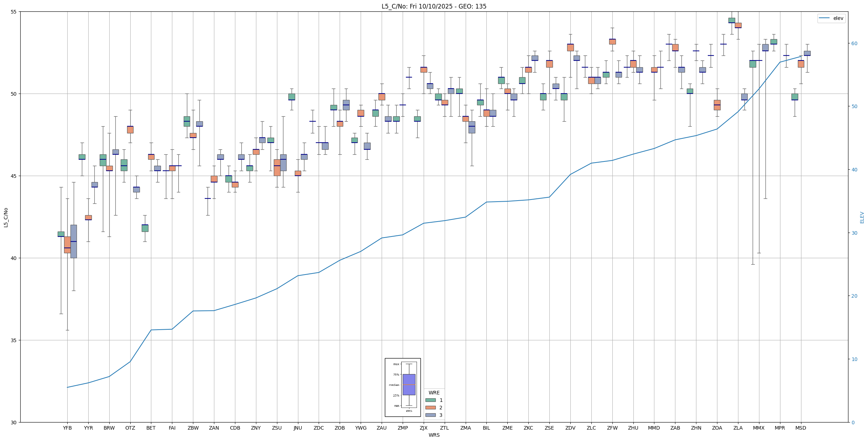Select the MSD station tick label
868x441 pixels.
pos(801,428)
